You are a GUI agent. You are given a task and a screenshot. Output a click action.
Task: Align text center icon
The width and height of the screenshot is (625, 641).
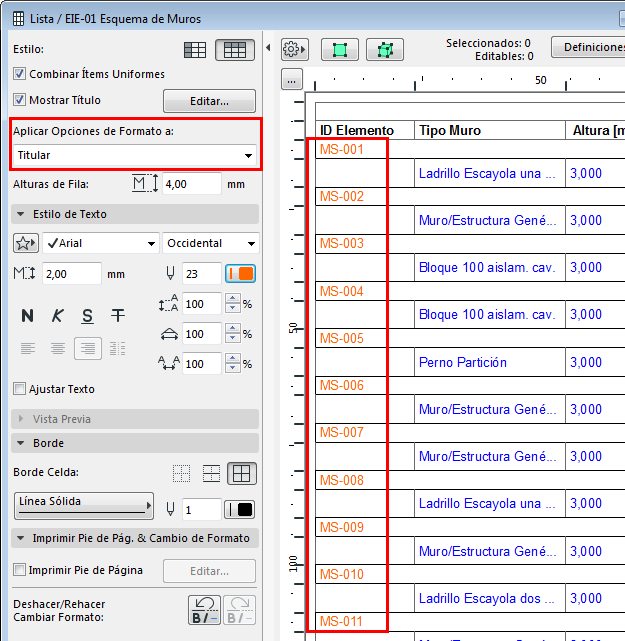pyautogui.click(x=58, y=348)
